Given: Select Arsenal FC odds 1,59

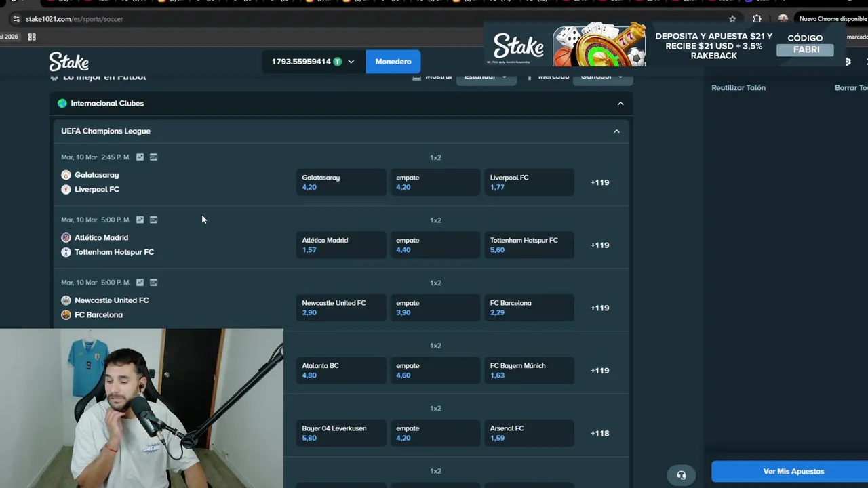Looking at the screenshot, I should tap(529, 433).
